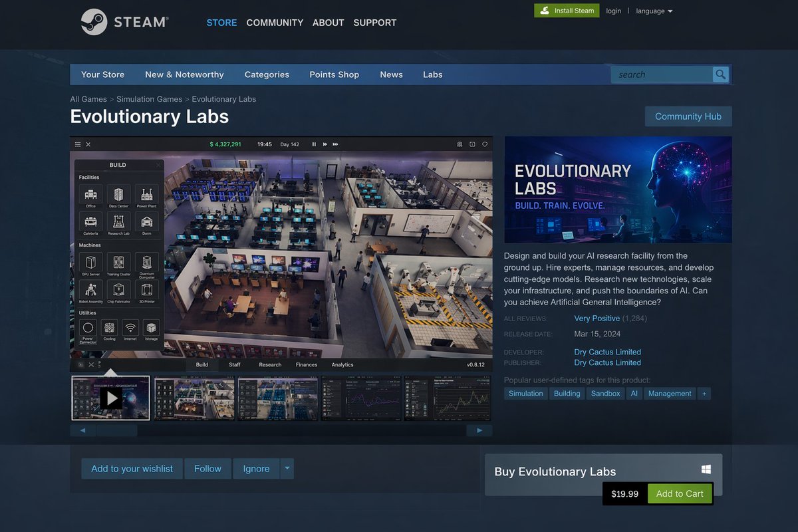Click the Install Steam button
The width and height of the screenshot is (798, 532).
tap(567, 11)
